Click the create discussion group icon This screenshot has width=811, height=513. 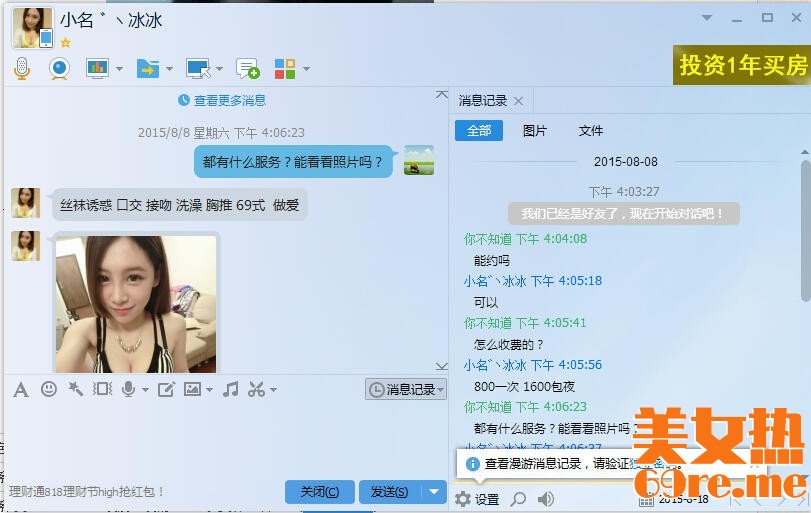pyautogui.click(x=247, y=68)
